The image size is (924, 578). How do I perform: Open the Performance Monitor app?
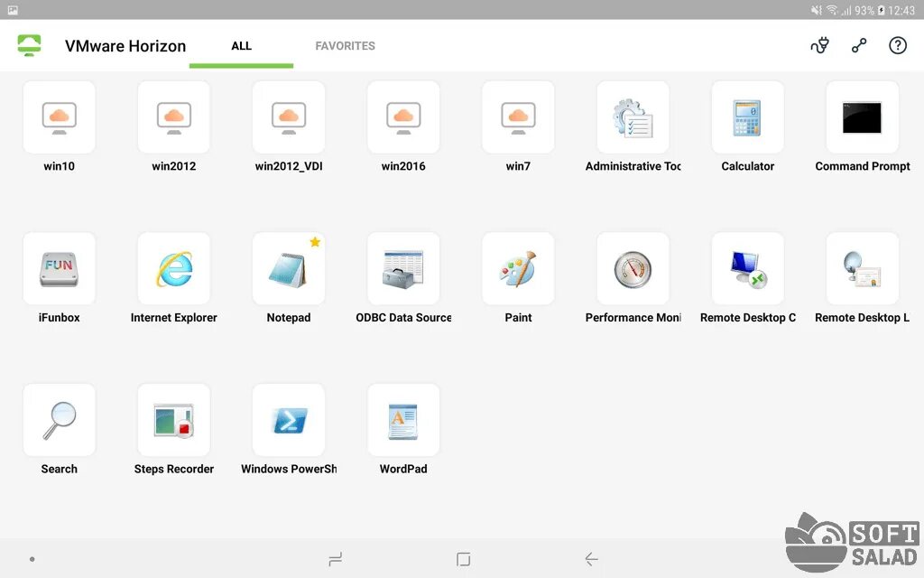point(633,268)
